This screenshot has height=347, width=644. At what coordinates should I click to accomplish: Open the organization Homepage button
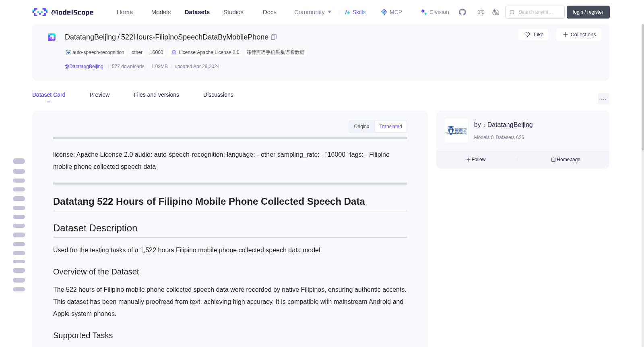pos(566,160)
